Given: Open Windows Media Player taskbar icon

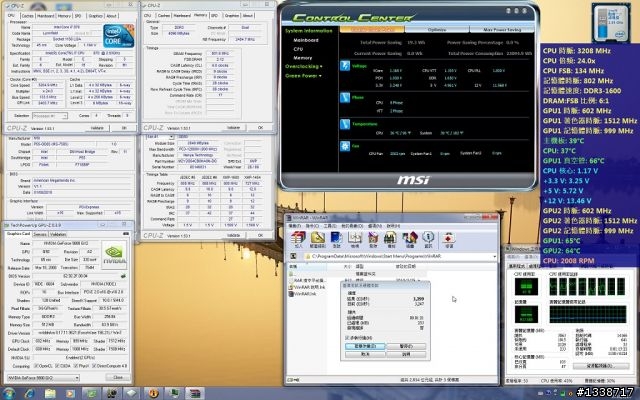Looking at the screenshot, I should (x=70, y=393).
